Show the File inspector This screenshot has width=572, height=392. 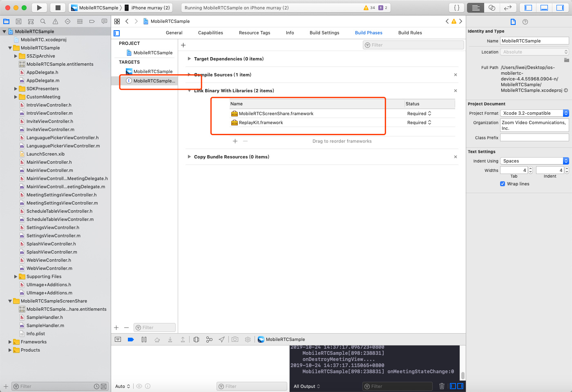[513, 22]
